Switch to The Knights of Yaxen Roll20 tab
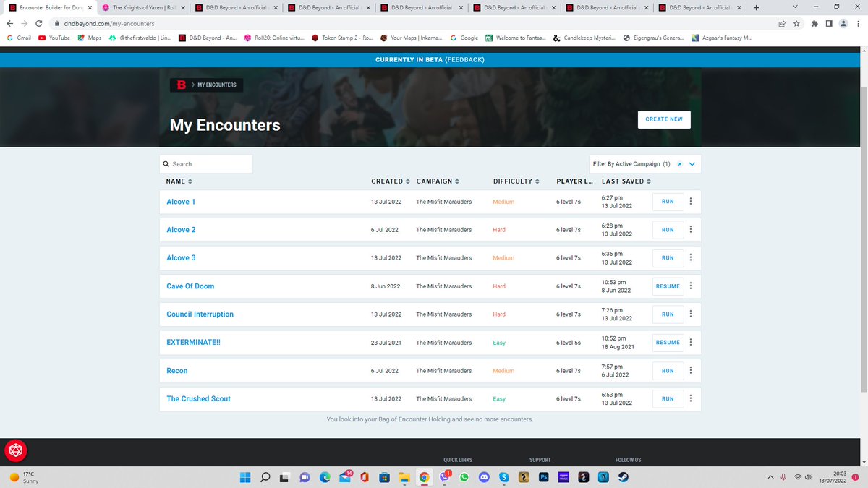 (x=142, y=7)
